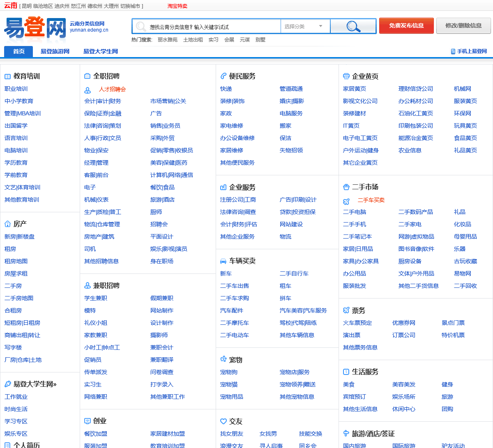Image resolution: width=493 pixels, height=448 pixels.
Task: Click the 二手市场 section icon
Action: point(346,187)
